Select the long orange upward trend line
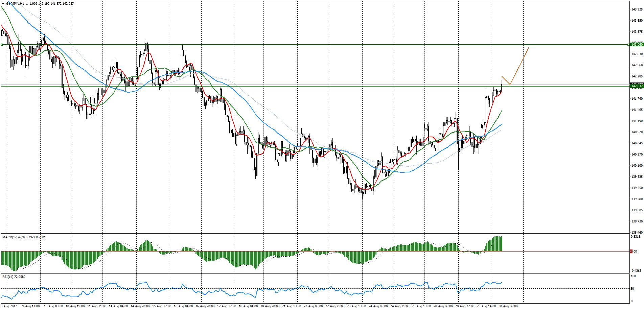The image size is (644, 310). pyautogui.click(x=519, y=66)
